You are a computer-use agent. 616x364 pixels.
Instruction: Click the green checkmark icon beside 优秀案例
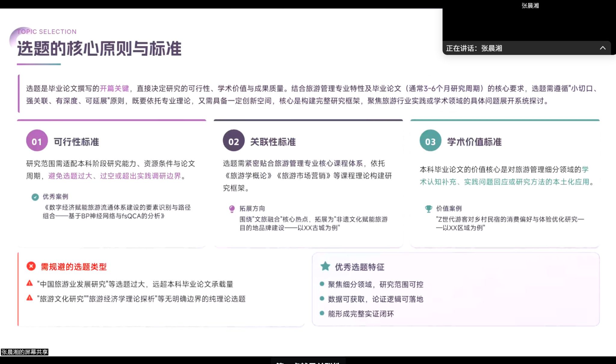point(35,197)
